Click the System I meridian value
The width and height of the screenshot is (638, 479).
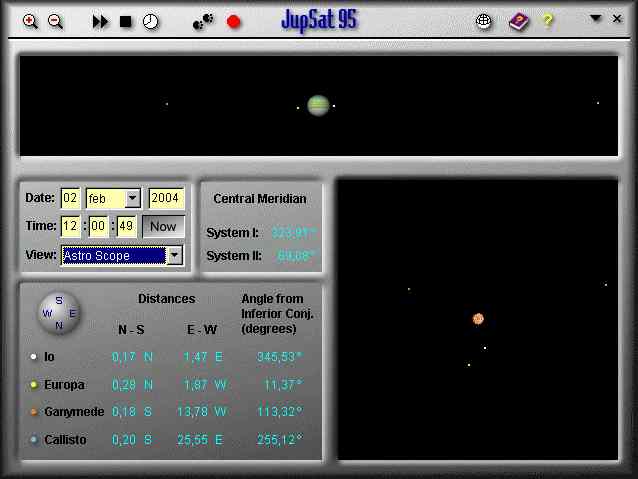point(293,233)
